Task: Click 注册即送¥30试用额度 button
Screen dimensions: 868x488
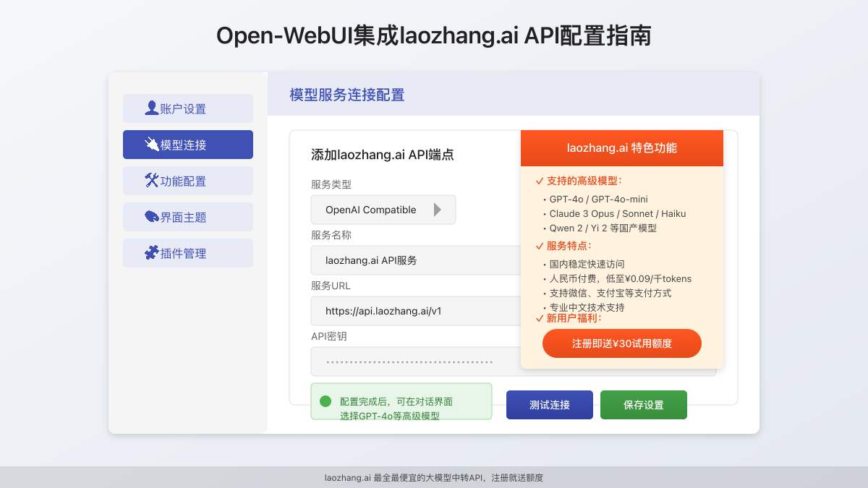Action: click(622, 343)
